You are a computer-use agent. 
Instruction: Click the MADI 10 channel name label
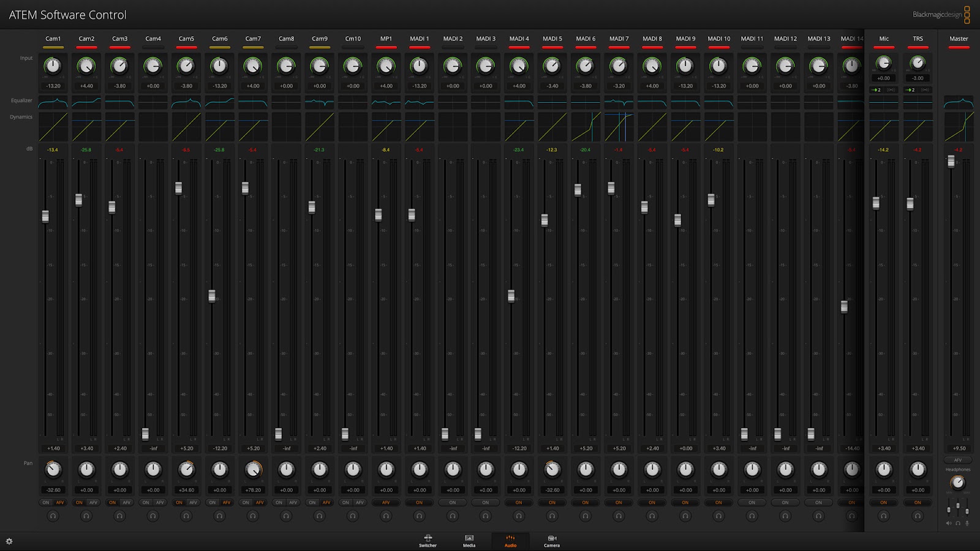(x=718, y=39)
